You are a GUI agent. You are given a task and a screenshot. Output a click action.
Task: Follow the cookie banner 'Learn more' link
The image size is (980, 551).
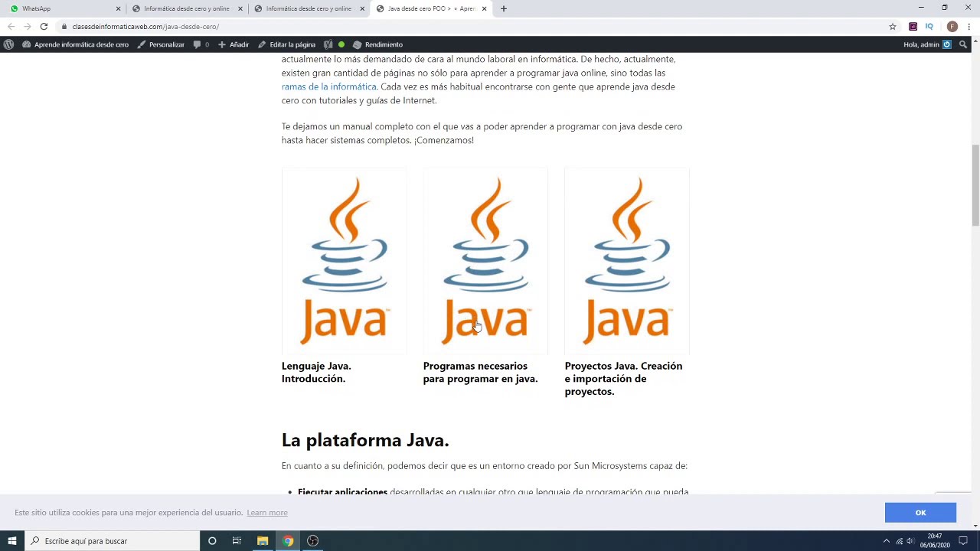(267, 513)
